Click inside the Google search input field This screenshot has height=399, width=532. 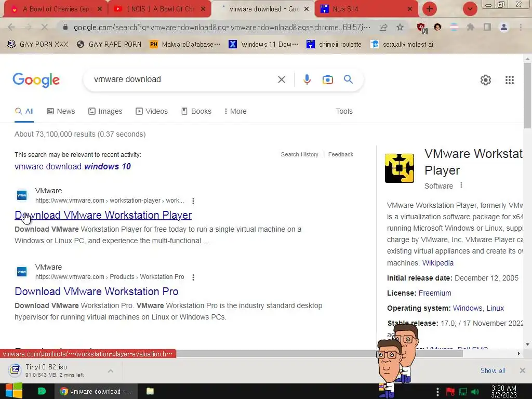183,79
